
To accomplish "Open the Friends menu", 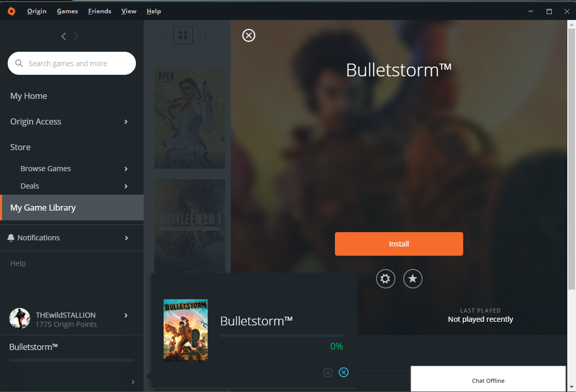I will pos(100,11).
